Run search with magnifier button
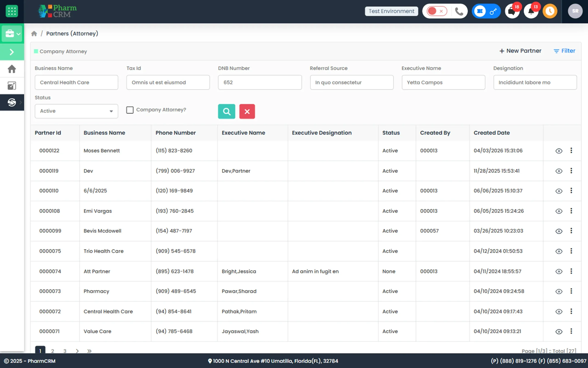The width and height of the screenshot is (588, 368). point(226,112)
